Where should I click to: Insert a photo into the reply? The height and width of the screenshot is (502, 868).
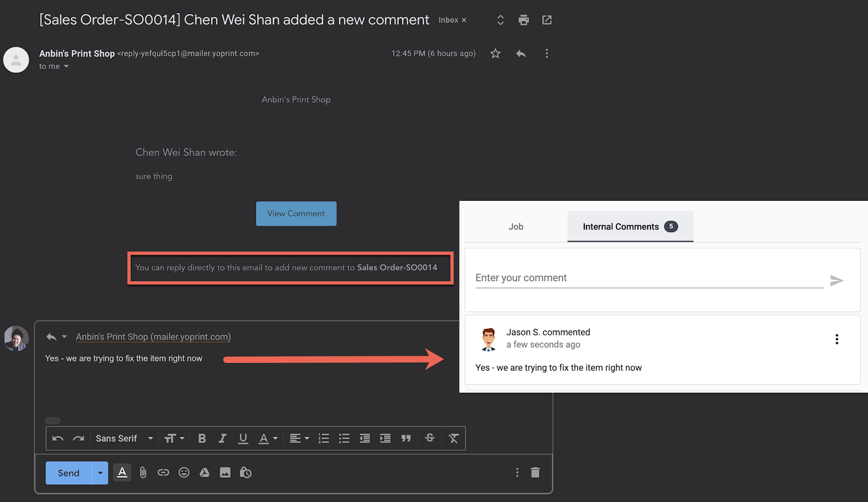225,473
